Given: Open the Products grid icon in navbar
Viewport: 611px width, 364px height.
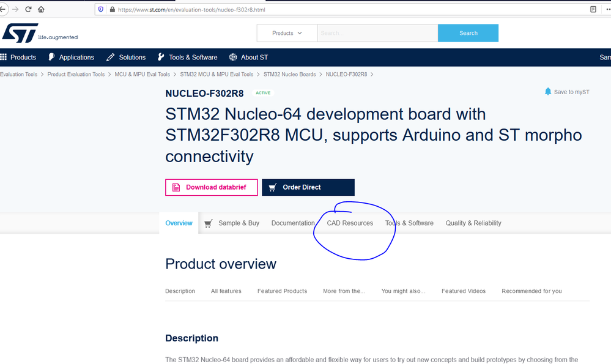Looking at the screenshot, I should click(4, 58).
